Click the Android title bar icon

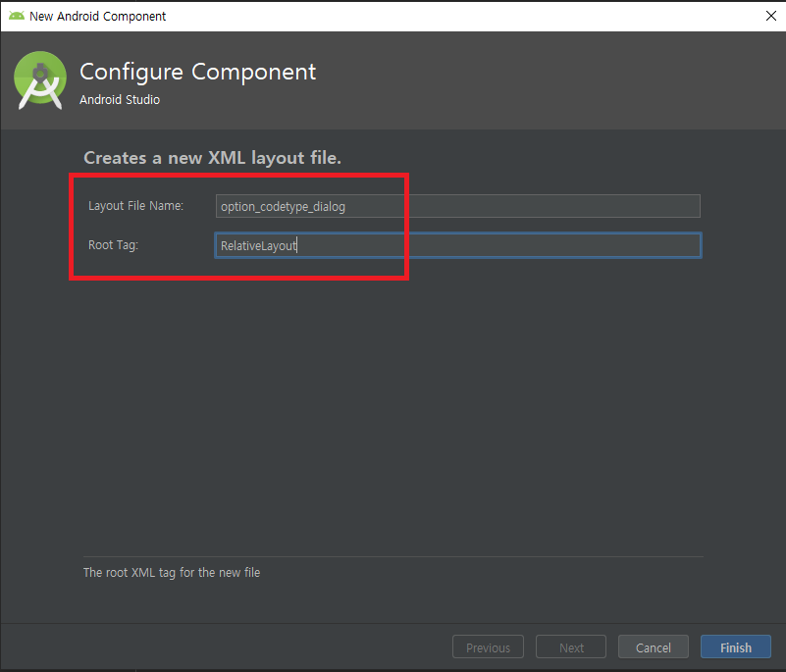[17, 16]
